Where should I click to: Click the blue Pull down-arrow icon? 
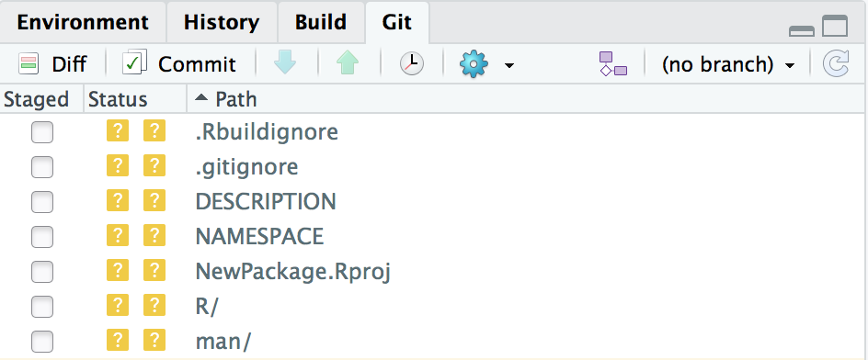click(x=284, y=63)
